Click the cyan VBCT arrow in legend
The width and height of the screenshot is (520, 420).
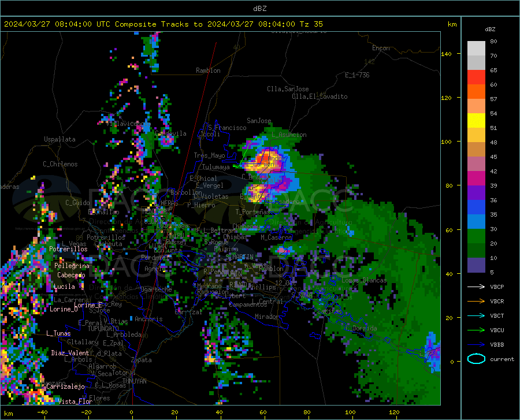click(476, 315)
